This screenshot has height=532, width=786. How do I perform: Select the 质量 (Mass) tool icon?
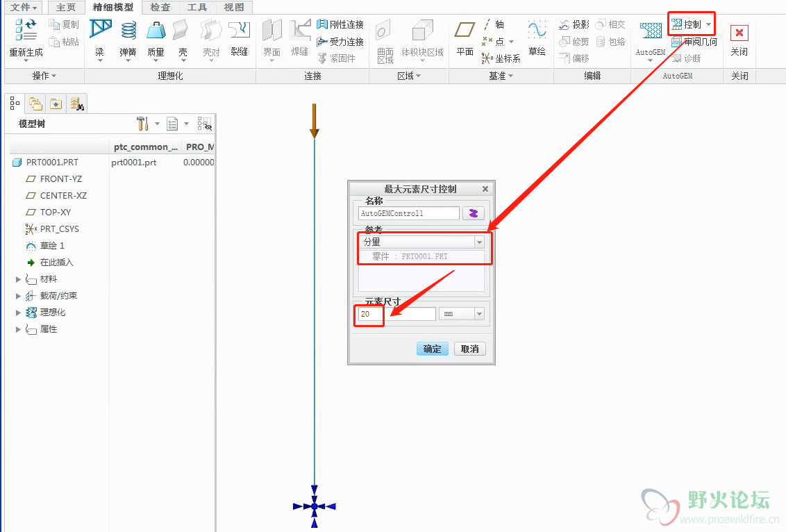pyautogui.click(x=156, y=31)
